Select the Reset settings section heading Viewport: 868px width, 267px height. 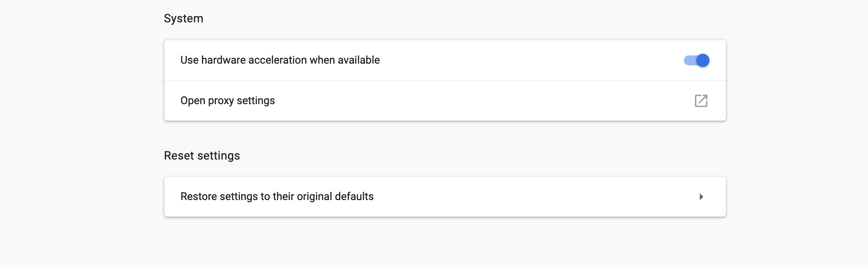tap(202, 156)
